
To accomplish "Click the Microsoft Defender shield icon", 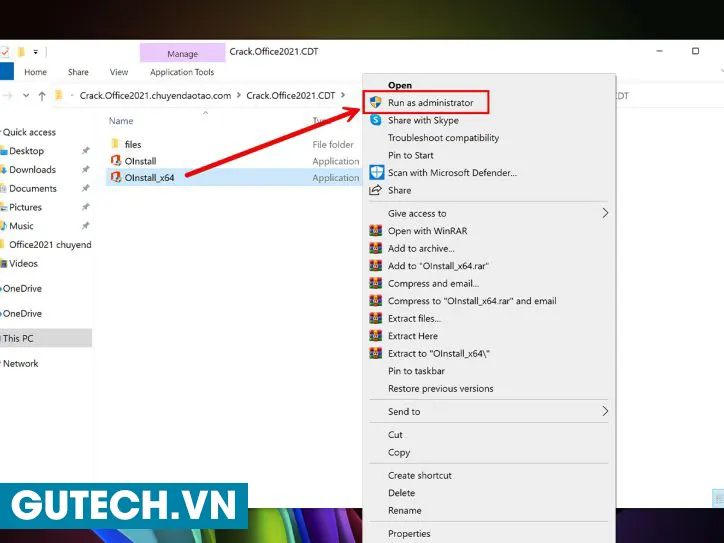I will pyautogui.click(x=377, y=173).
